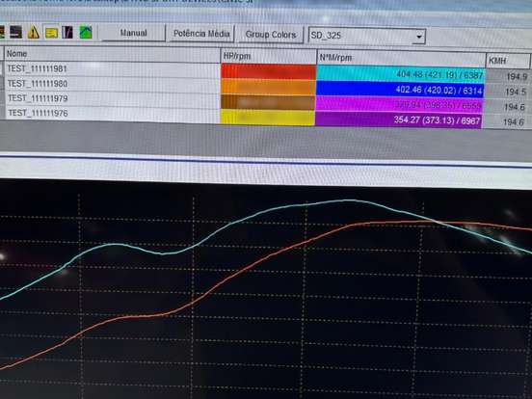Click the dark terminal-style toolbar icon

pyautogui.click(x=16, y=32)
